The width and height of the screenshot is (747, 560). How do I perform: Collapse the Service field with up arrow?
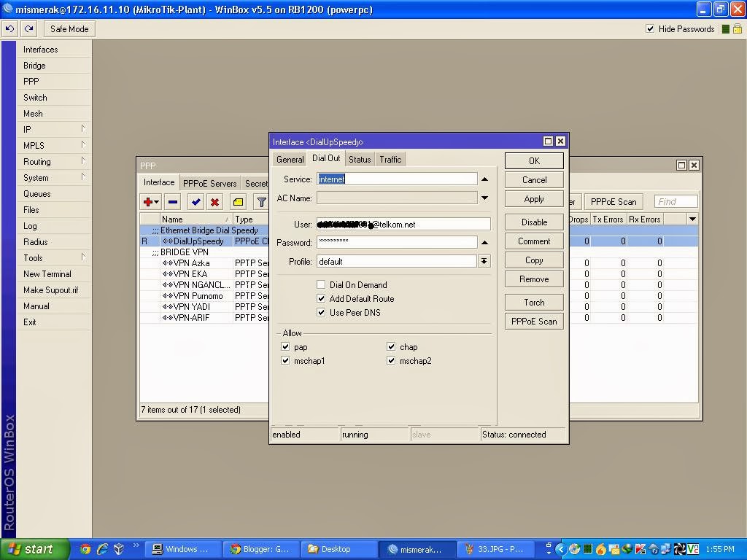(x=484, y=179)
